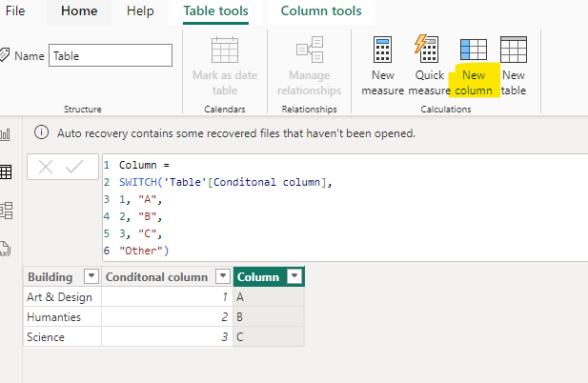Click the value 1 cell

coord(167,297)
